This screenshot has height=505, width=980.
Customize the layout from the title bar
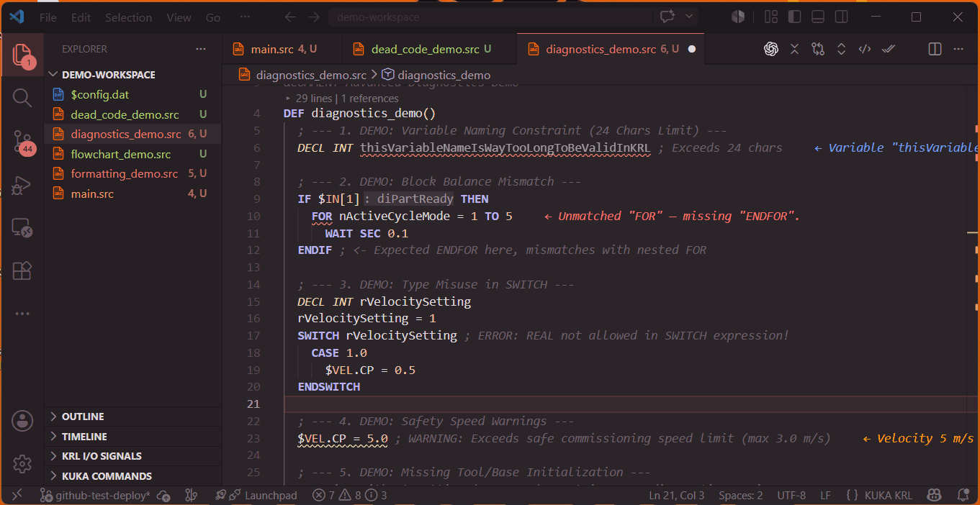click(770, 17)
